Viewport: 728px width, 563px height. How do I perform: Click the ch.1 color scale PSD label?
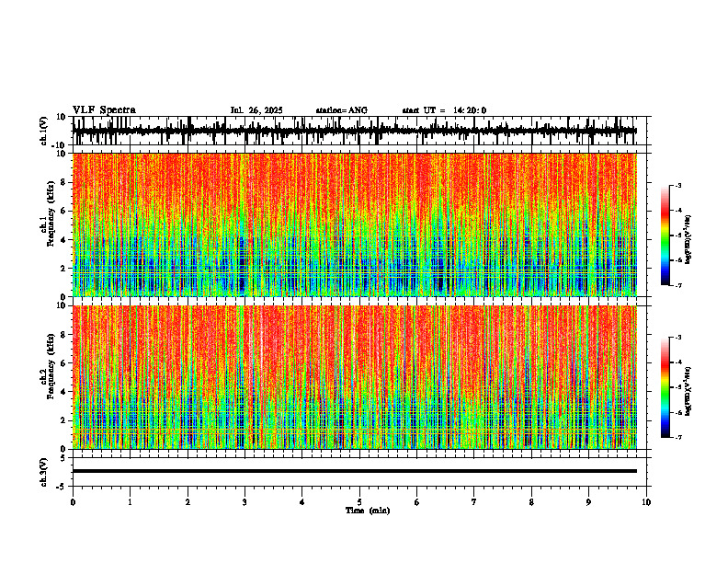pyautogui.click(x=688, y=240)
